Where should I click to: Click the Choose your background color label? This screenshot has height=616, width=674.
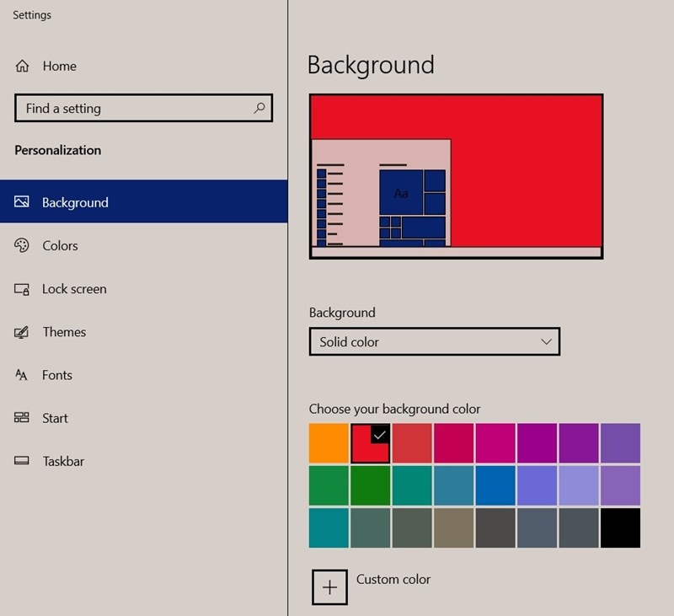click(x=394, y=409)
